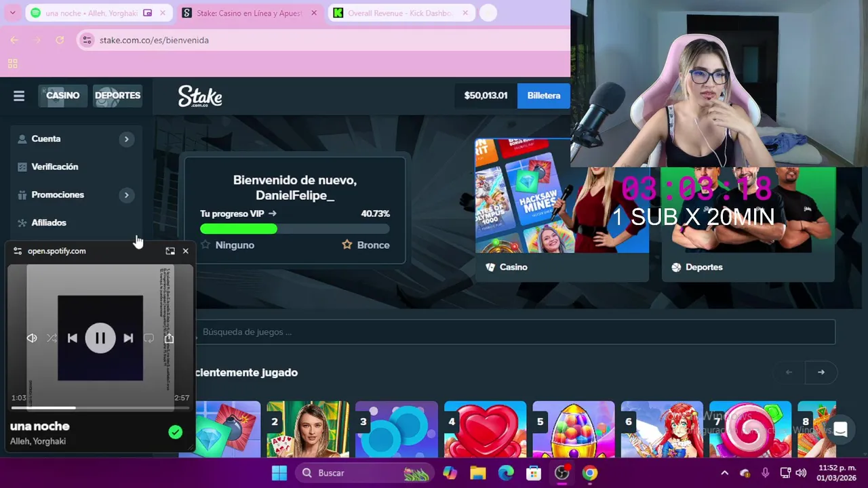
Task: Click the address bar site info icon
Action: click(87, 40)
